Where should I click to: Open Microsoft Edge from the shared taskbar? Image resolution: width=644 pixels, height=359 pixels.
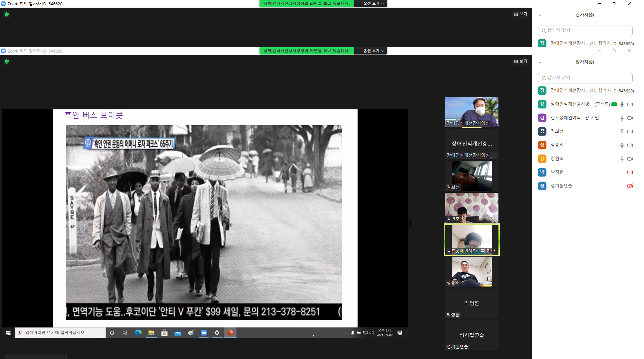click(138, 333)
